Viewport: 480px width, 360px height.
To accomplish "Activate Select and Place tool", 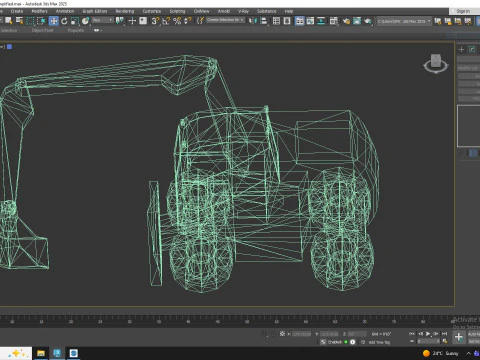I will tap(86, 21).
